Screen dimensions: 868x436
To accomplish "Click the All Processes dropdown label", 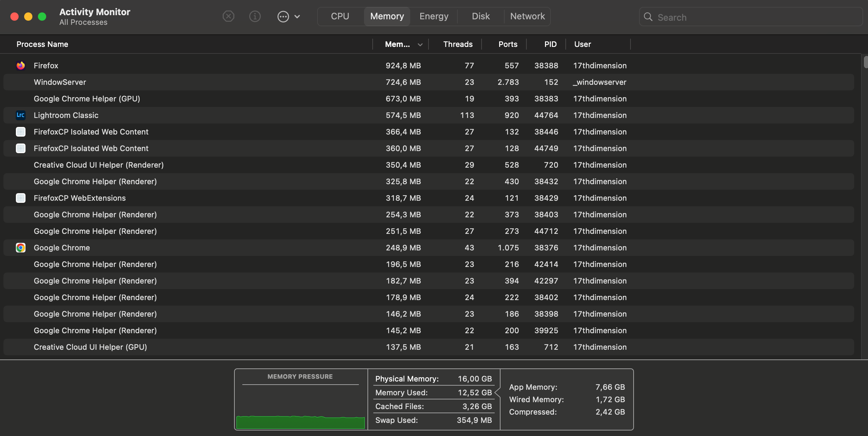I will (x=83, y=22).
